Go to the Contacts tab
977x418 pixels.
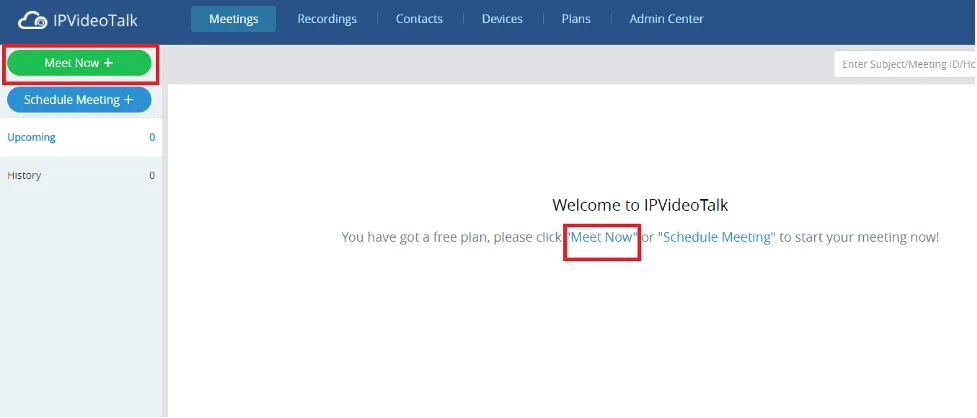click(x=419, y=19)
